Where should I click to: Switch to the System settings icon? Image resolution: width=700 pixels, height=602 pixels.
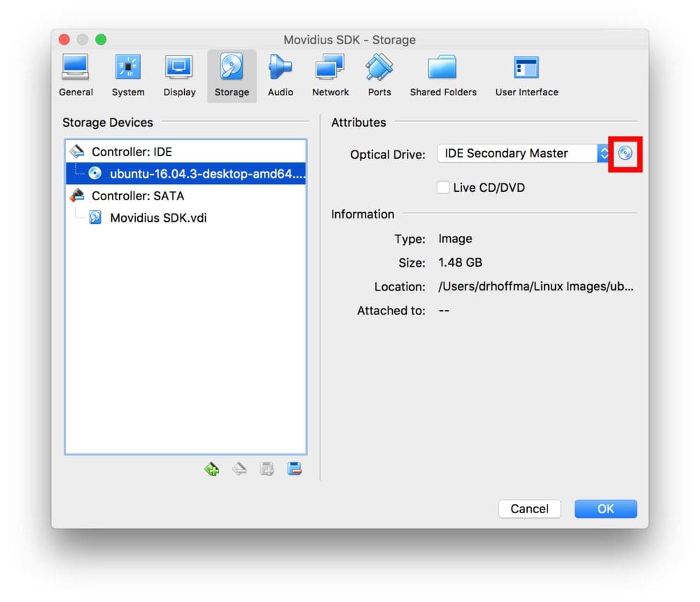[x=127, y=75]
